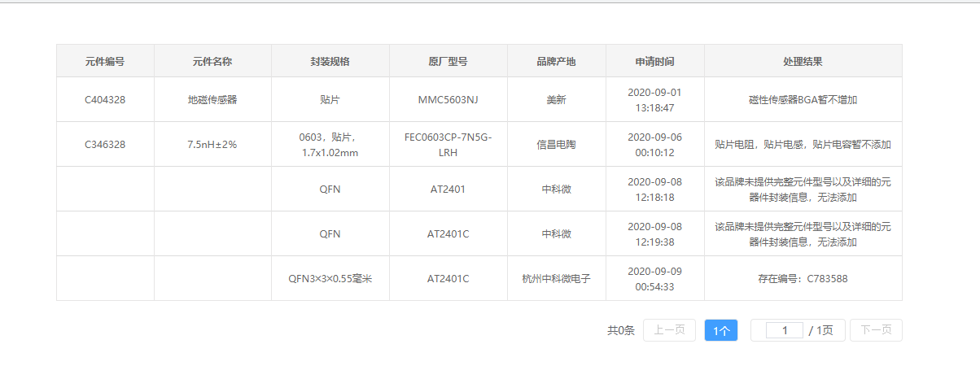Click the 申请时间 column header
980x366 pixels.
click(x=654, y=61)
